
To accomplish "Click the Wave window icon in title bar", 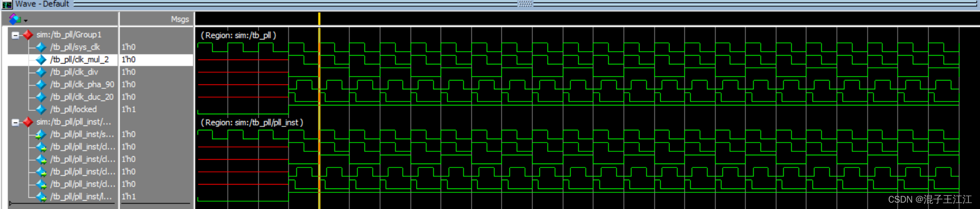I will click(x=7, y=4).
